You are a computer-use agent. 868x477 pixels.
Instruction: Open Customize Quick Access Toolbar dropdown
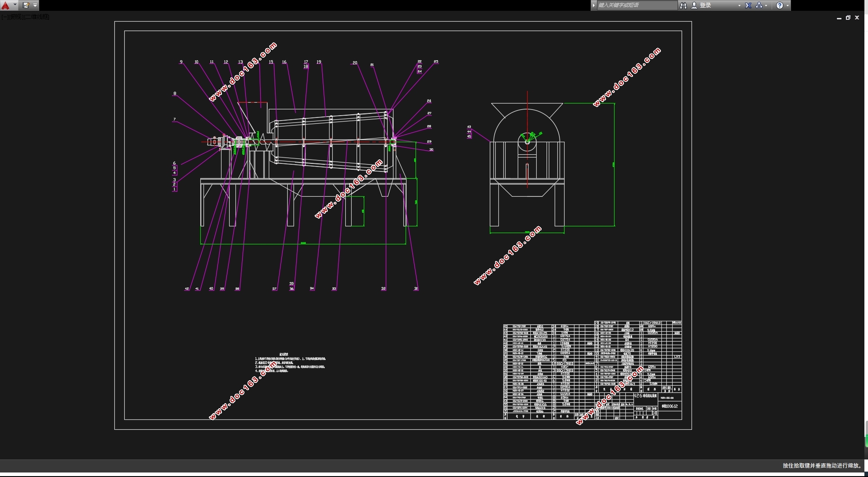[35, 5]
